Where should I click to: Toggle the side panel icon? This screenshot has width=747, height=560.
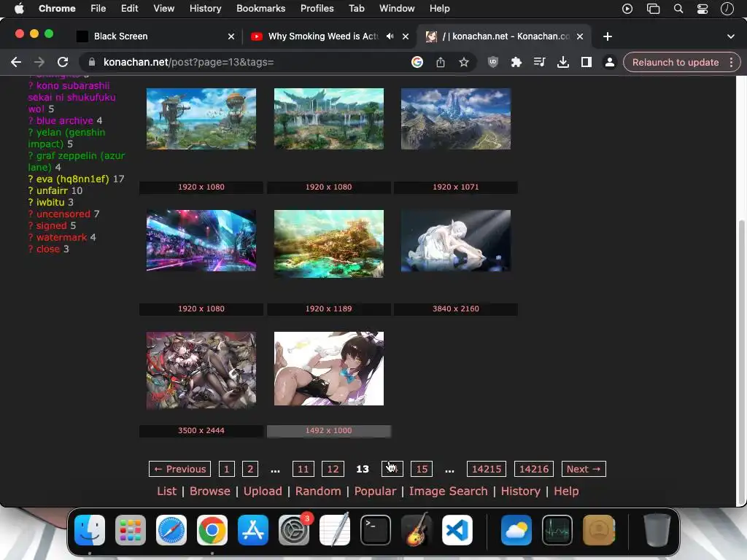[586, 63]
